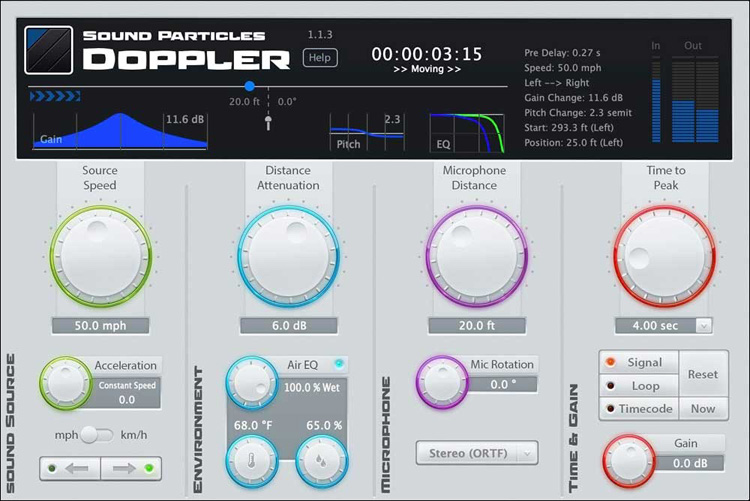
Task: Click the Pre Delay: 0.27 s readout
Action: pyautogui.click(x=562, y=53)
